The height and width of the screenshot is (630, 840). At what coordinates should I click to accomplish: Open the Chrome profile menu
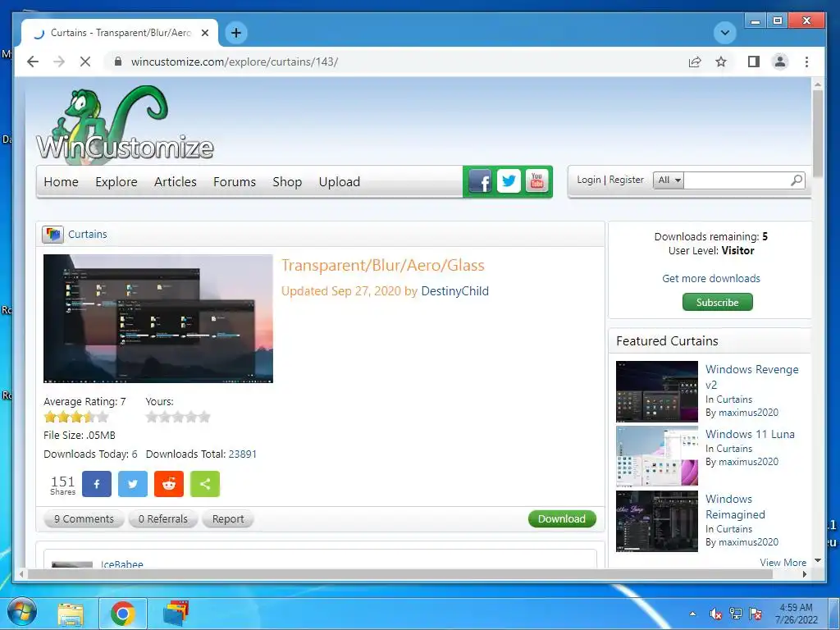click(x=780, y=62)
